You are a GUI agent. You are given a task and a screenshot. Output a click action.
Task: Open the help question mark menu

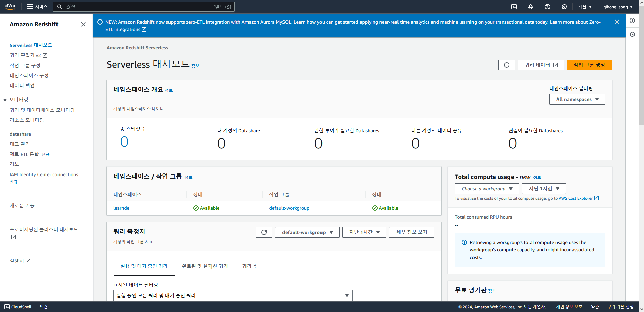tap(547, 7)
